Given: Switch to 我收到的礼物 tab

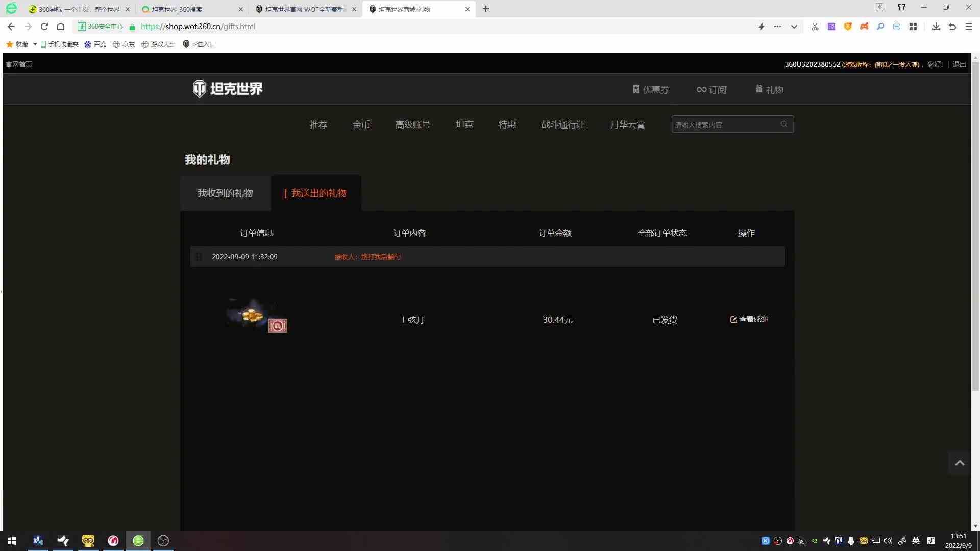Looking at the screenshot, I should point(225,193).
